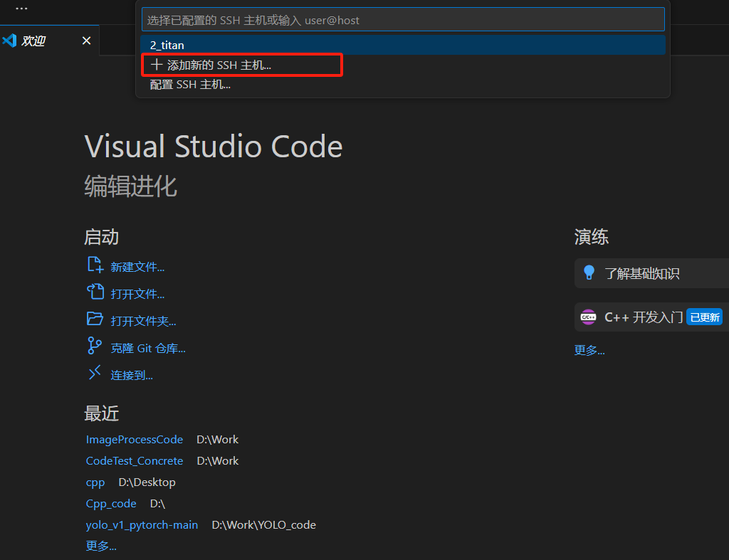The width and height of the screenshot is (729, 560).
Task: Click D:\ path beside Cpp_code
Action: coord(157,504)
